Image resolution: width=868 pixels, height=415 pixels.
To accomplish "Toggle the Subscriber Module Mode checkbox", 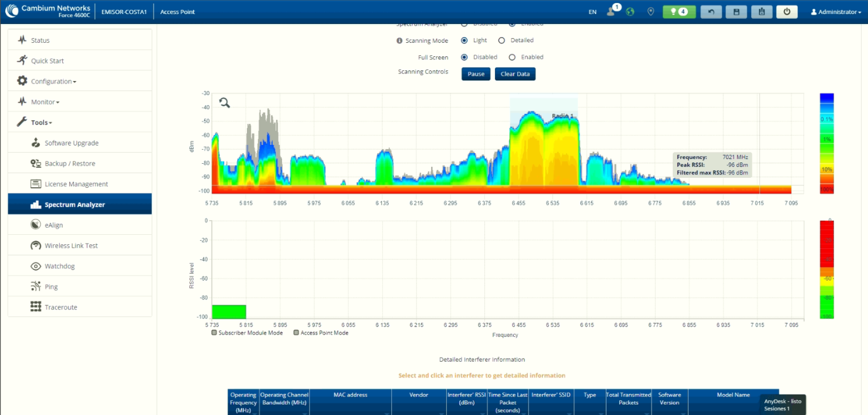I will click(214, 333).
